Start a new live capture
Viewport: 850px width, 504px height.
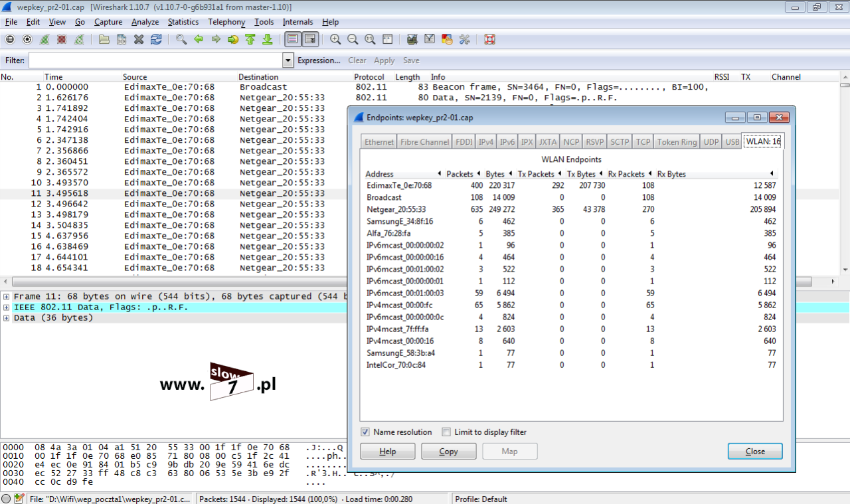coord(44,39)
